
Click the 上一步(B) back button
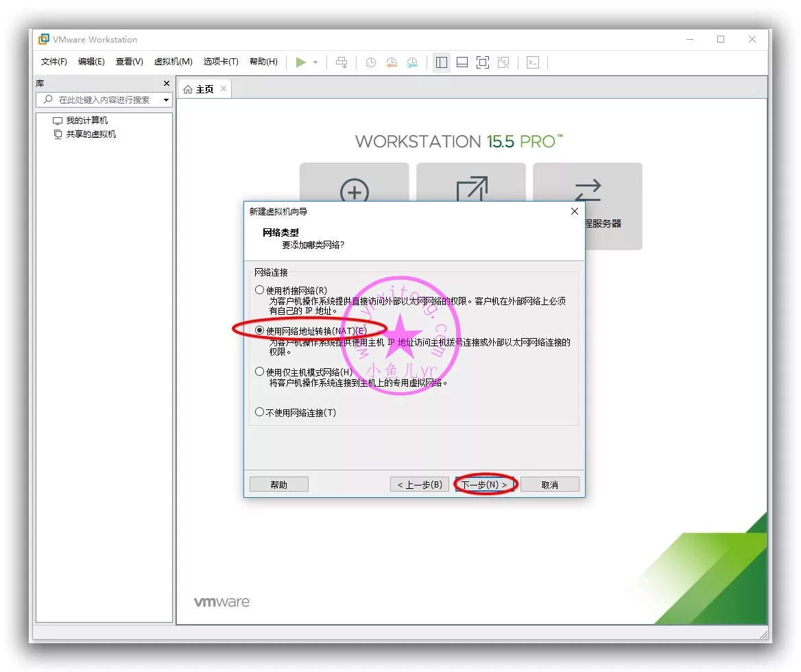point(420,485)
